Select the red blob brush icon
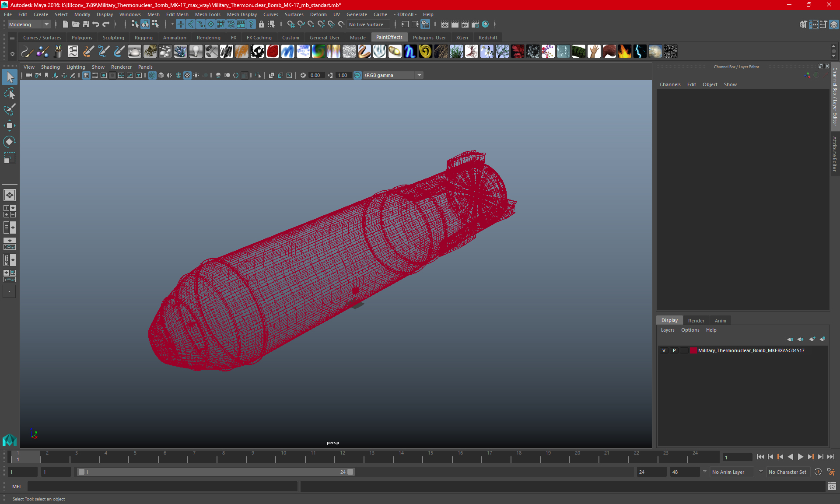Viewport: 840px width, 504px height. (273, 52)
